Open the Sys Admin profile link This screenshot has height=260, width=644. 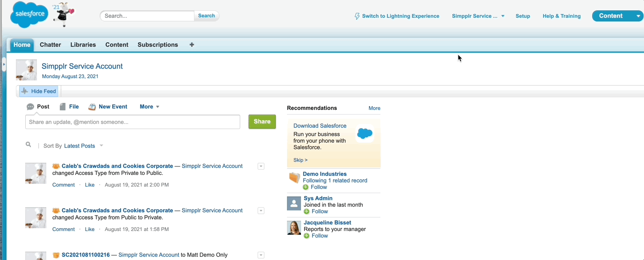[x=318, y=198]
